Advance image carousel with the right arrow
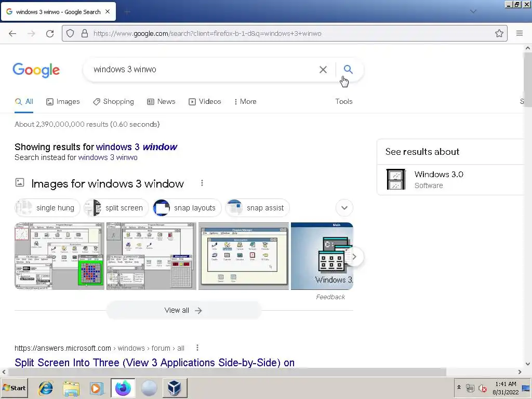 (x=354, y=257)
